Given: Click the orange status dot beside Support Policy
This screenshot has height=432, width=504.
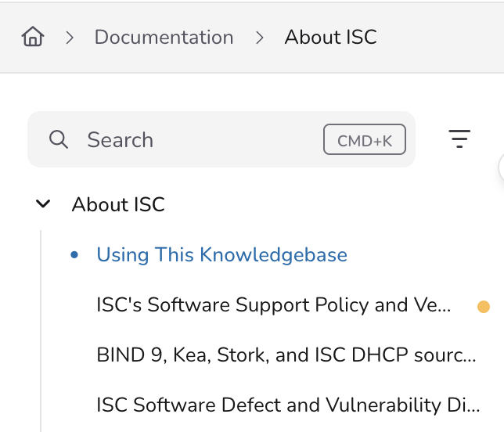Looking at the screenshot, I should coord(484,307).
